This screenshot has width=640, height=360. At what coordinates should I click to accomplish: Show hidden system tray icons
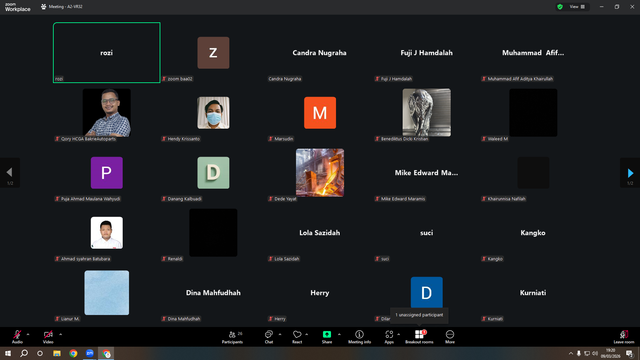[571, 353]
